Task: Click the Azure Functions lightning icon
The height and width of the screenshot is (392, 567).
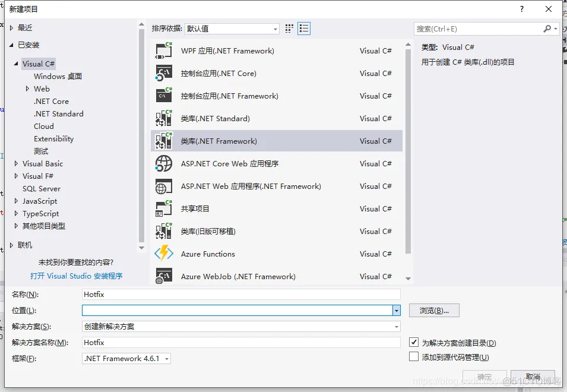Action: (x=164, y=254)
